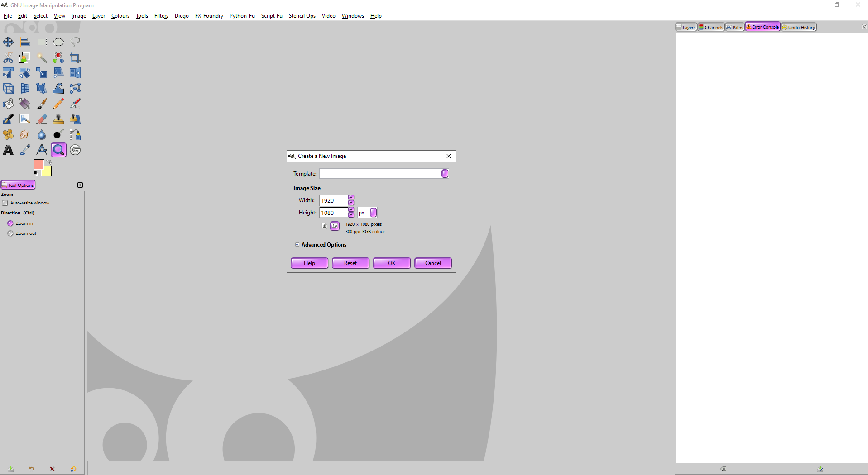
Task: Select the Colour Picker eyedropper tool
Action: tap(25, 150)
